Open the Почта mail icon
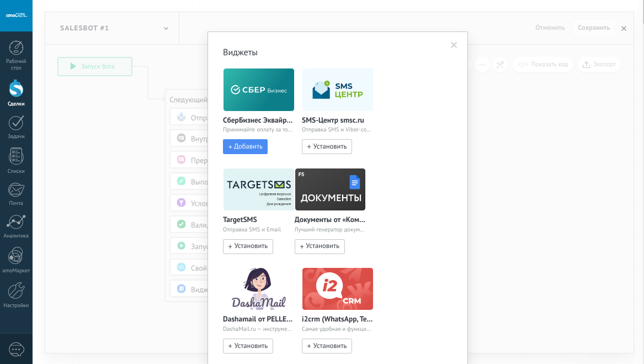Image resolution: width=644 pixels, height=364 pixels. coord(16,191)
